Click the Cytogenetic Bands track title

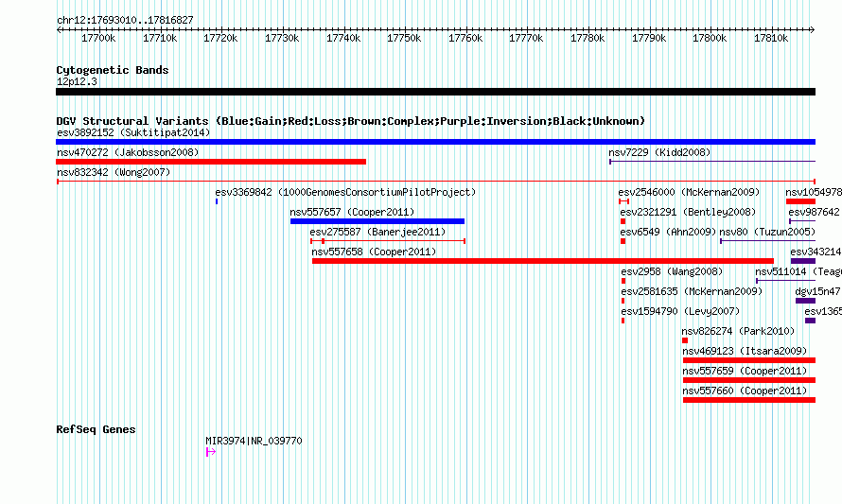click(x=113, y=70)
